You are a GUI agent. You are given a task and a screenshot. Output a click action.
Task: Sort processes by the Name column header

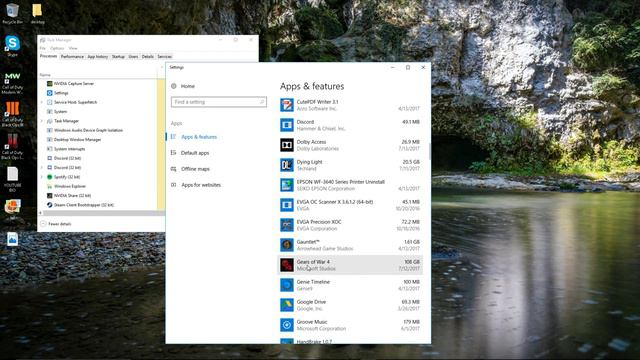(45, 75)
